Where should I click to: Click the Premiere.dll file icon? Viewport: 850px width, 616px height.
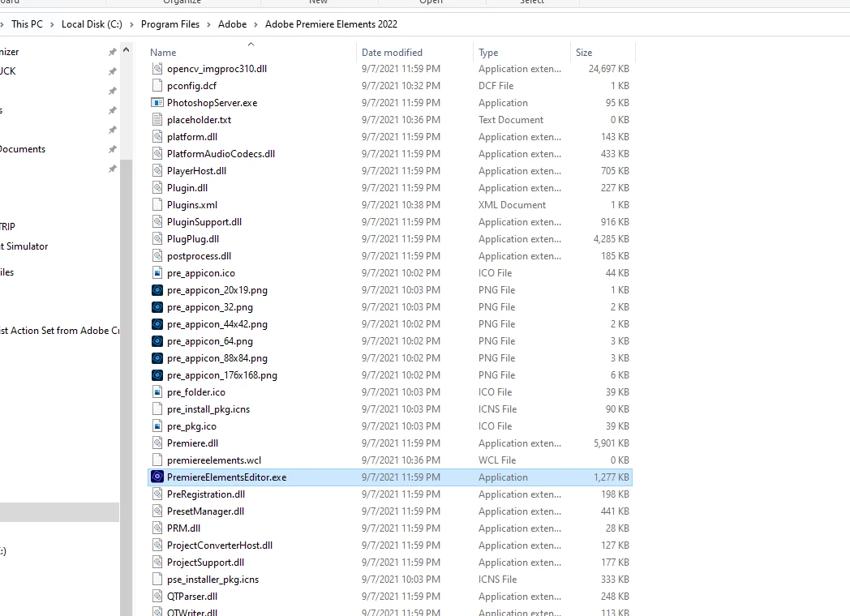tap(157, 443)
